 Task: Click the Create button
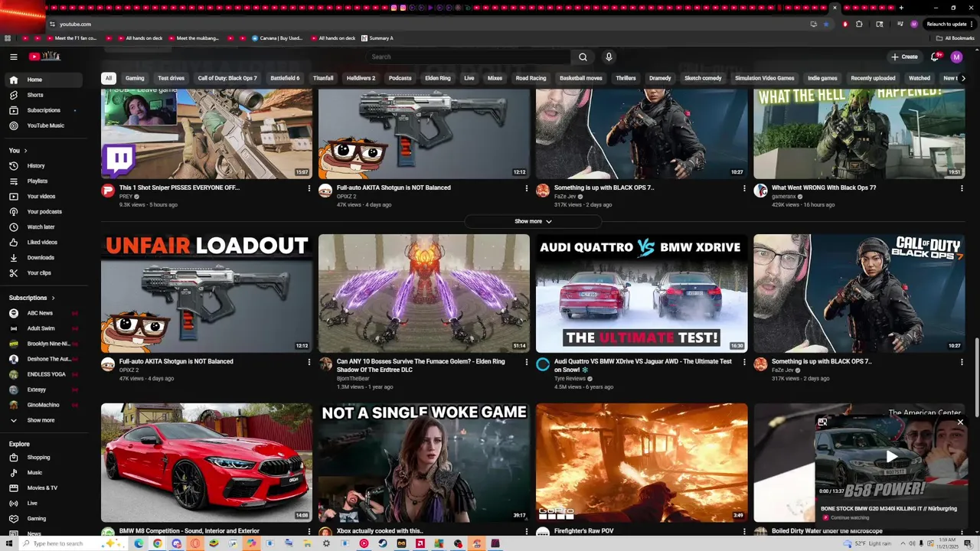904,57
